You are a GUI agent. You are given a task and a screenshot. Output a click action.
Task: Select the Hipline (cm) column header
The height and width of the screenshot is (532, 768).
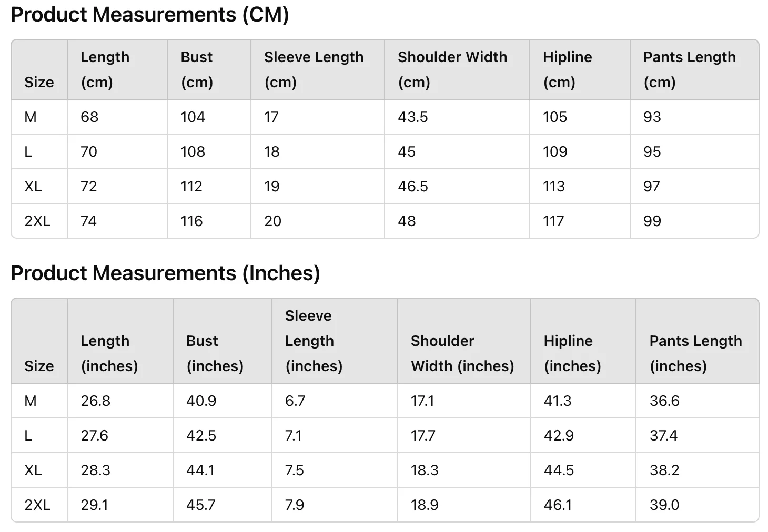coord(580,69)
